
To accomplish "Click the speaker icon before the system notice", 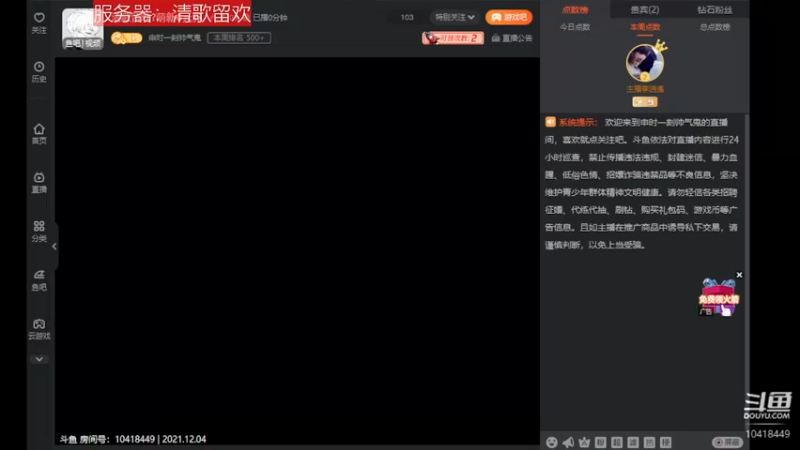I will 550,122.
